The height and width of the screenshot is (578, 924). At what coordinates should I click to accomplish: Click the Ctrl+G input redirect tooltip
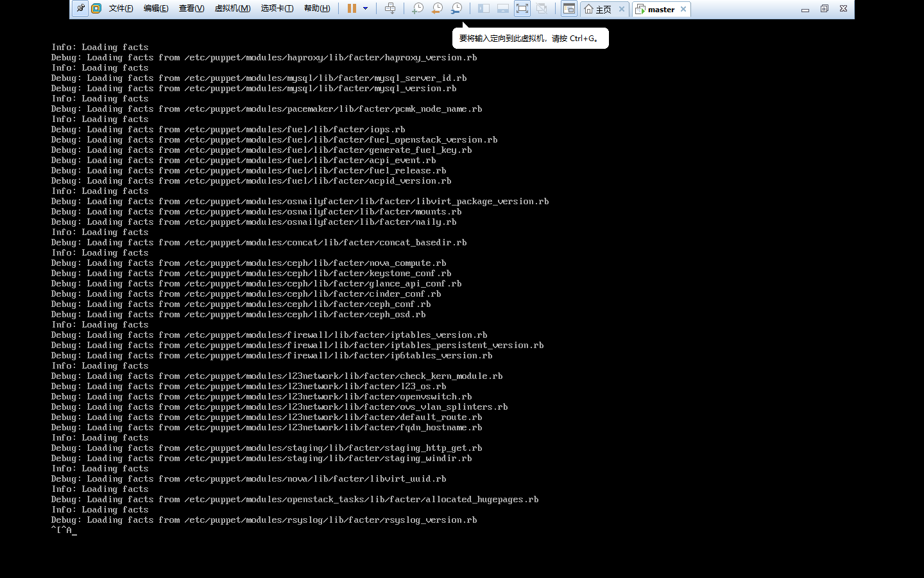(531, 38)
